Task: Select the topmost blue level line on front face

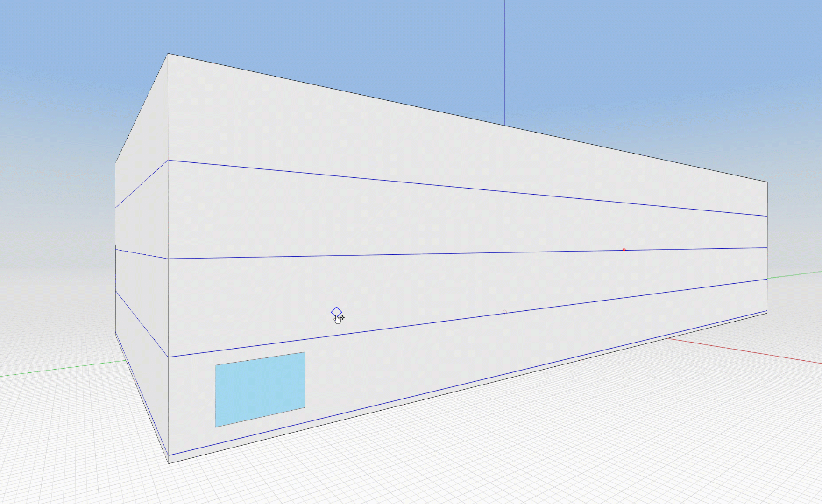Action: click(x=467, y=188)
